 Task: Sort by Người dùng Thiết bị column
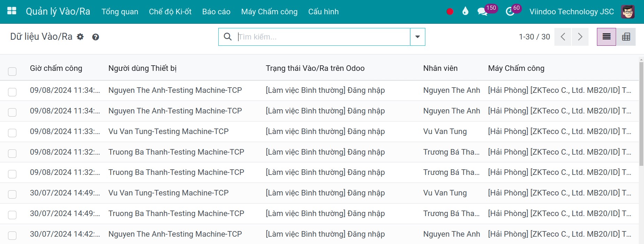(x=142, y=68)
